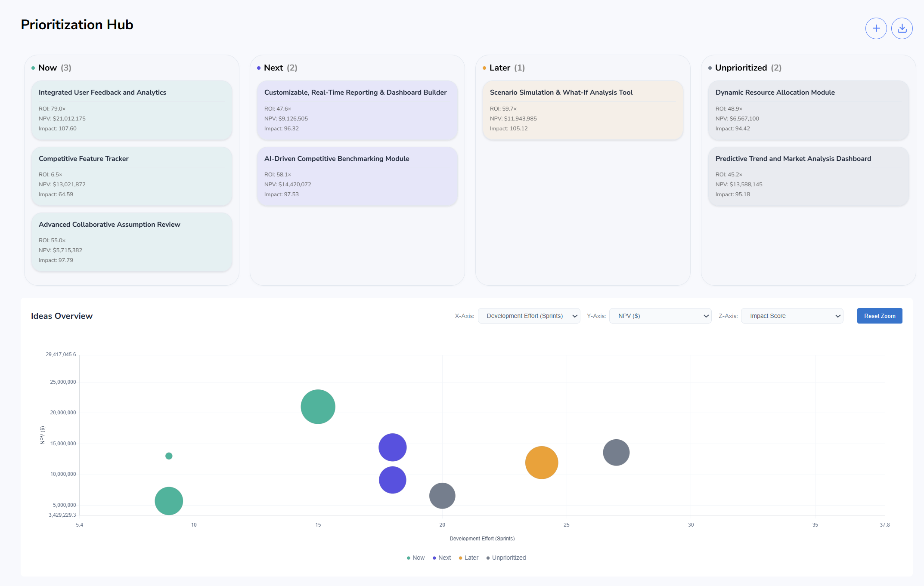Open Predictive Trend and Market Analysis Dashboard card

[x=808, y=176]
